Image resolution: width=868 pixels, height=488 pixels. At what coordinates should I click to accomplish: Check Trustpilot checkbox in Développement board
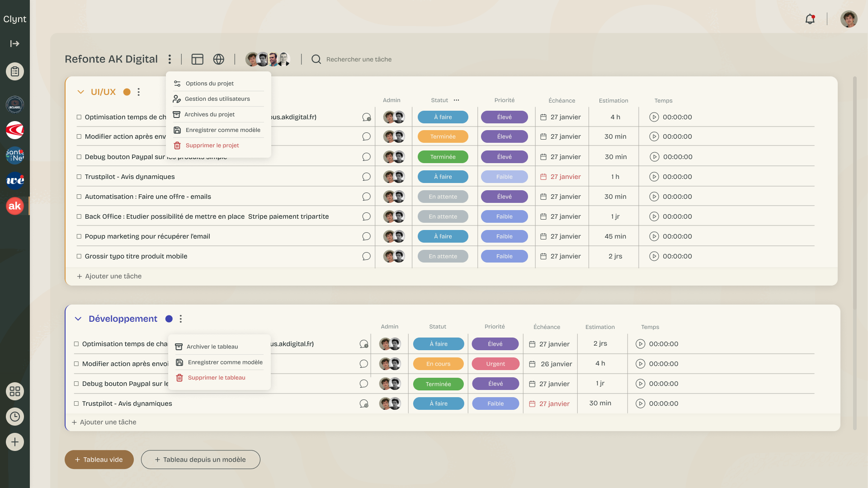coord(76,404)
